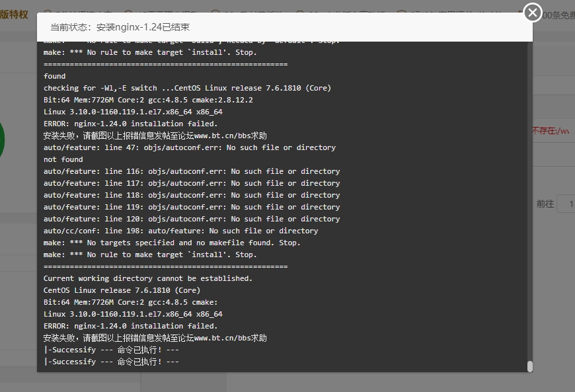Viewport: 575px width, 392px height.
Task: Click the first 'ERROR: nginx-1.24.0 installation failed.' line
Action: click(131, 124)
